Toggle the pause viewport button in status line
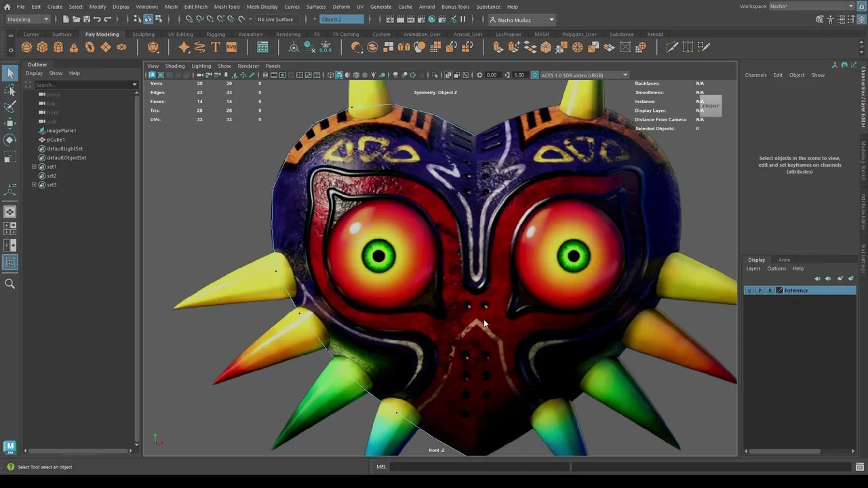This screenshot has width=868, height=488. (x=463, y=19)
